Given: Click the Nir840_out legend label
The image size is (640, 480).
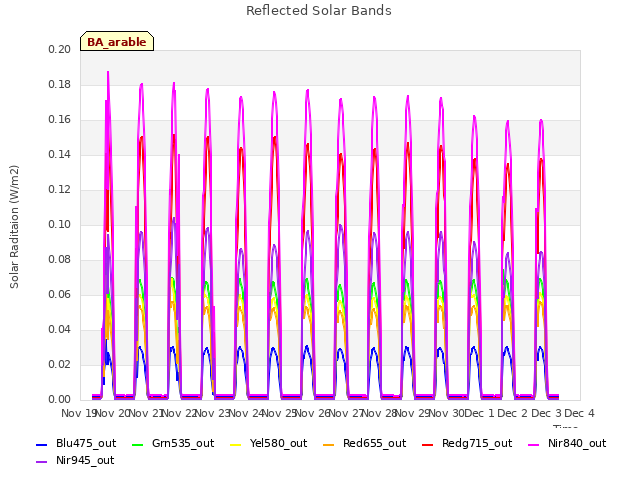Looking at the screenshot, I should 577,443.
